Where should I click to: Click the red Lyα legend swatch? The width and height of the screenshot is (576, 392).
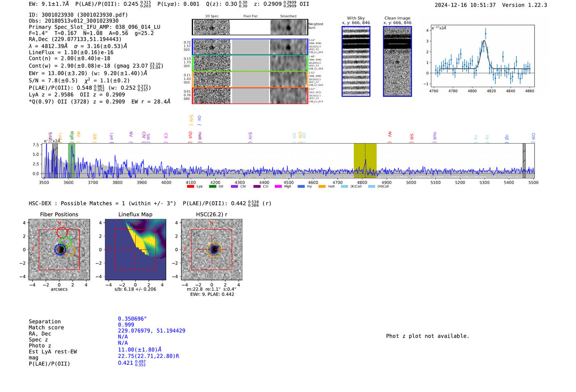point(190,186)
